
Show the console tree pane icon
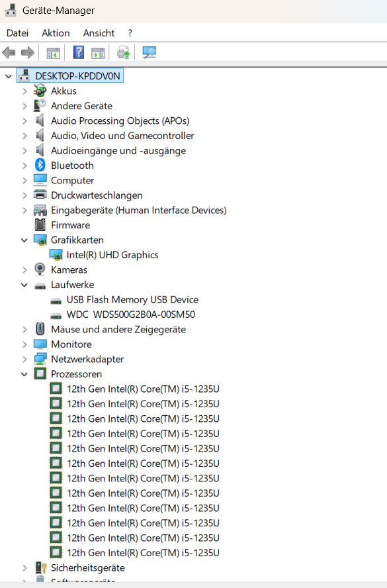click(x=53, y=52)
